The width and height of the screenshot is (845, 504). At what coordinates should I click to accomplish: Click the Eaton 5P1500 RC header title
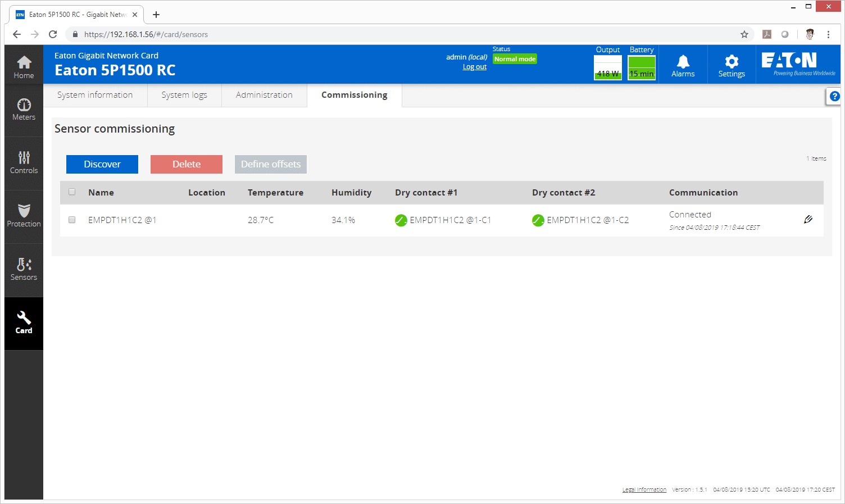115,70
